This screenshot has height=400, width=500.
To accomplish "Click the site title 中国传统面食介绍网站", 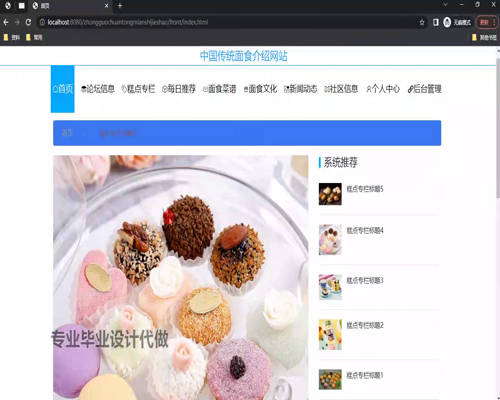I will 244,56.
